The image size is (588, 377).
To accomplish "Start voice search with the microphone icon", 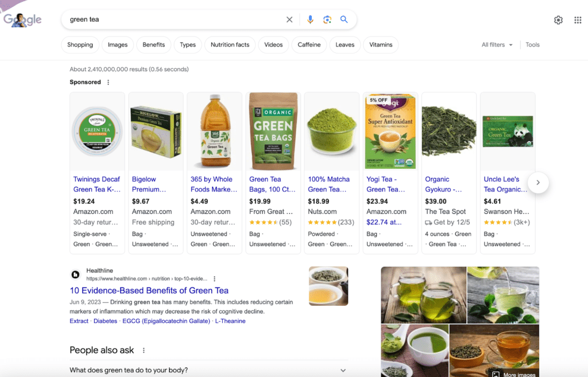I will coord(310,20).
